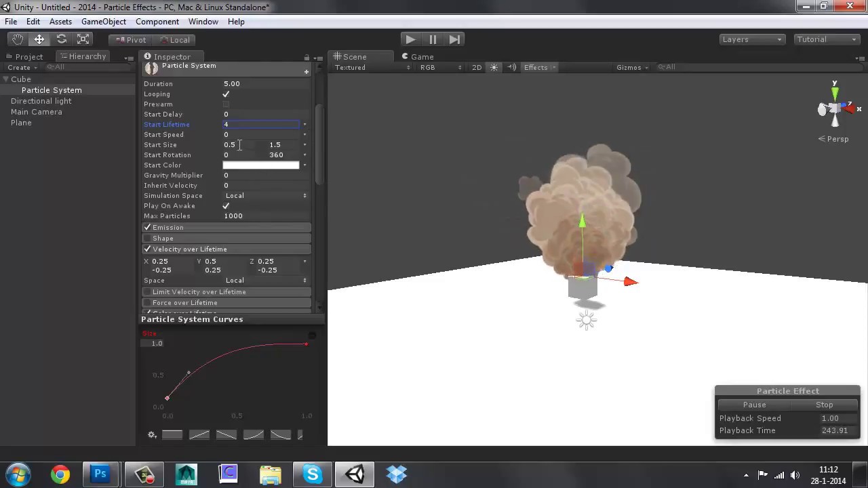Open the RGB render mode dropdown

click(x=440, y=68)
